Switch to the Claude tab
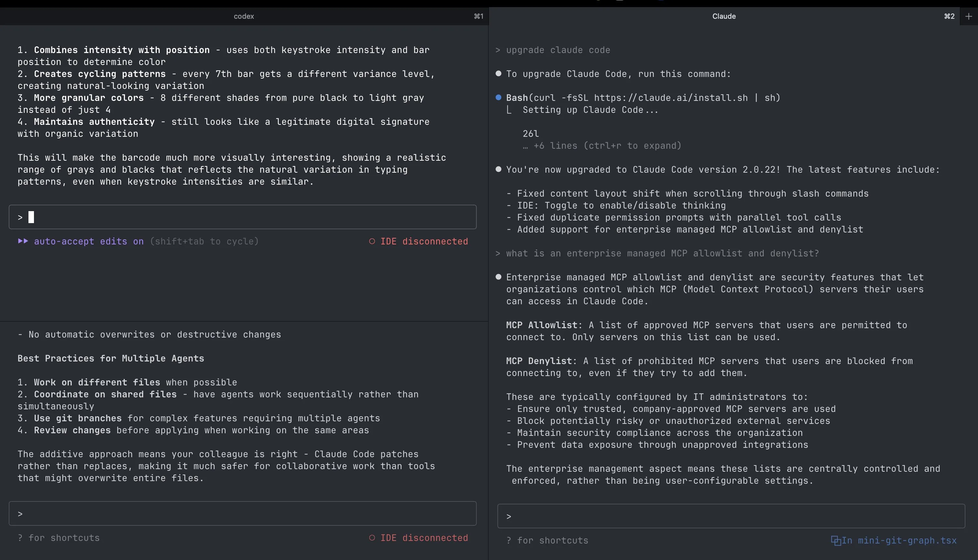 [x=723, y=16]
